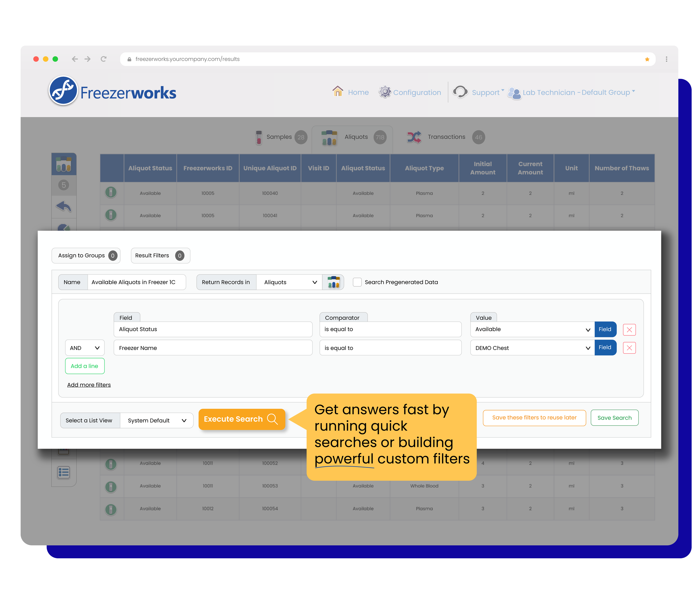Open the Return Records in Aliquots dropdown
This screenshot has height=593, width=700.
point(290,282)
